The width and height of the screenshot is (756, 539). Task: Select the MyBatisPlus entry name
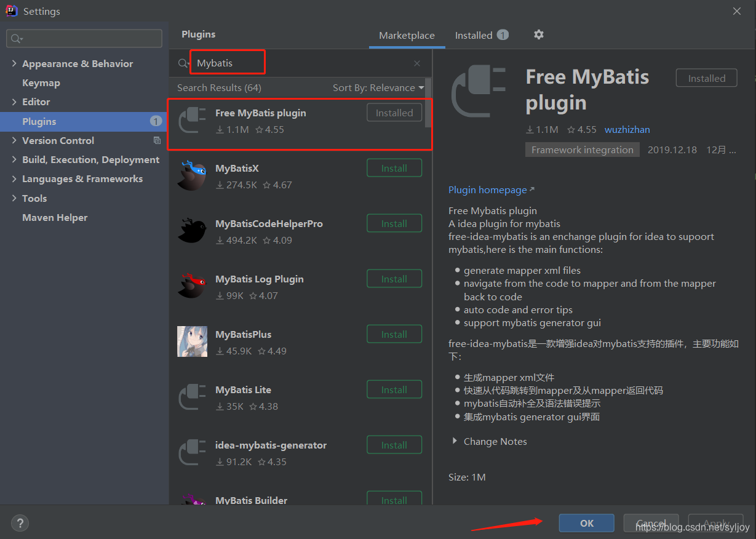[243, 334]
